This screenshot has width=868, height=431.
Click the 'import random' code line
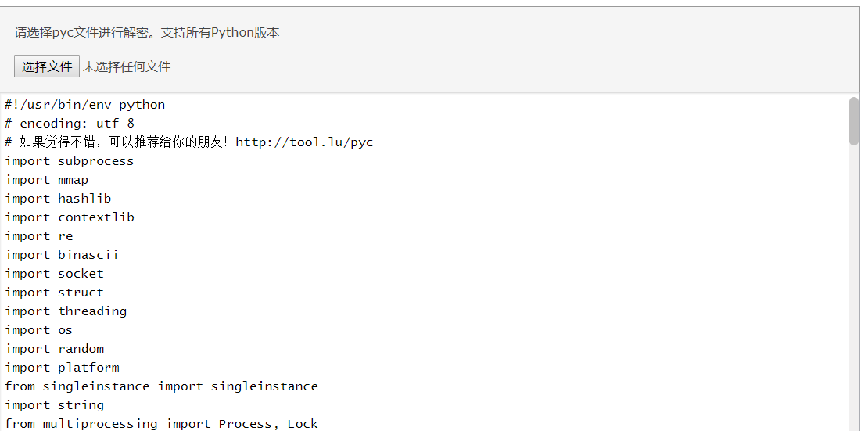coord(54,349)
